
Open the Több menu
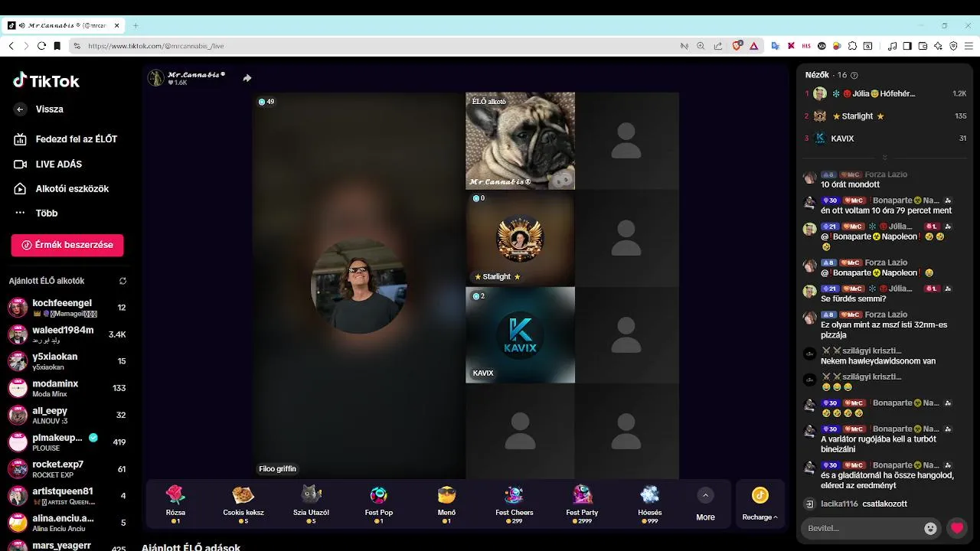click(37, 213)
